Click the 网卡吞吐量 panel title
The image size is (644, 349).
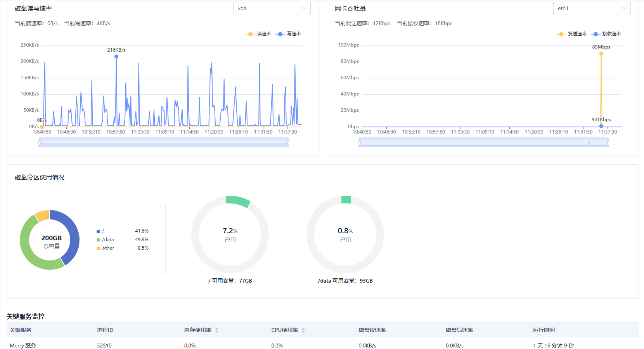[x=350, y=8]
